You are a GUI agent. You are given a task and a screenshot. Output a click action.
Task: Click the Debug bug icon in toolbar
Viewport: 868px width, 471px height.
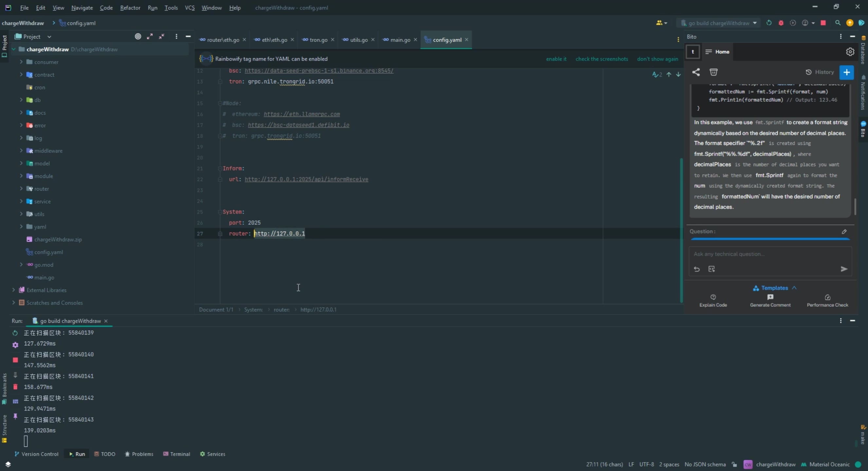(x=781, y=23)
